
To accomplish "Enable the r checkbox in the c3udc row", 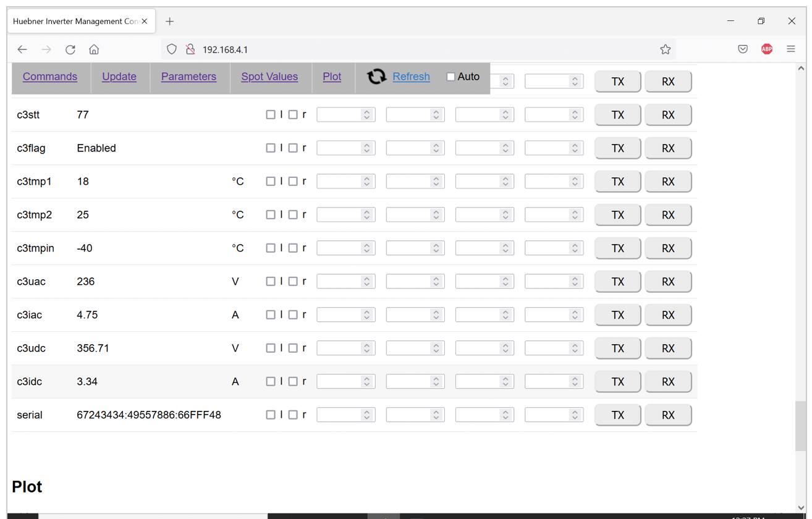I will point(293,348).
